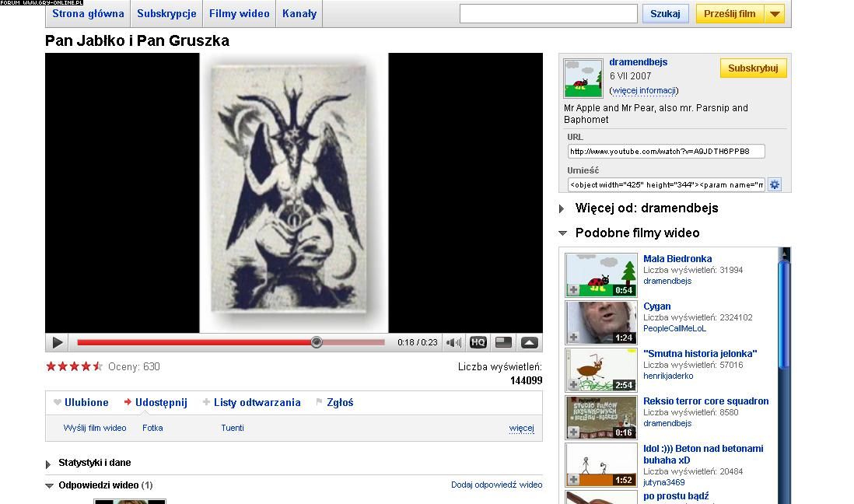Add Mała Biedronka to queue via plus icon
The height and width of the screenshot is (504, 854).
(573, 290)
